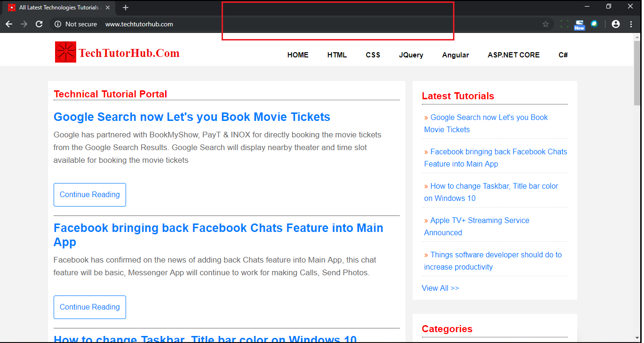Image resolution: width=644 pixels, height=343 pixels.
Task: Open the Not secure site info icon
Action: [x=58, y=24]
